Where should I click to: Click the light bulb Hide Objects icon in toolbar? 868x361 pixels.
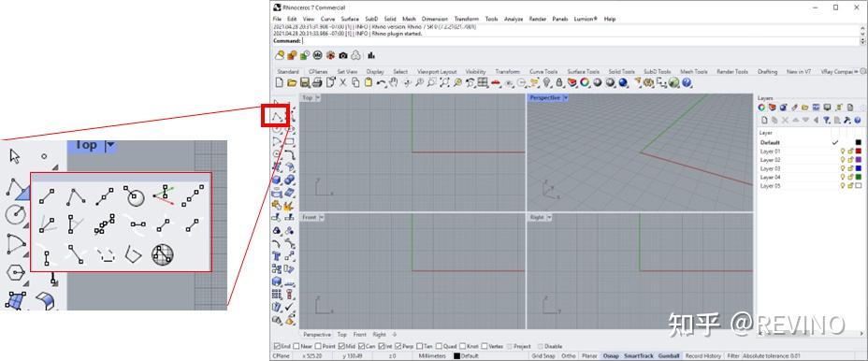click(547, 82)
